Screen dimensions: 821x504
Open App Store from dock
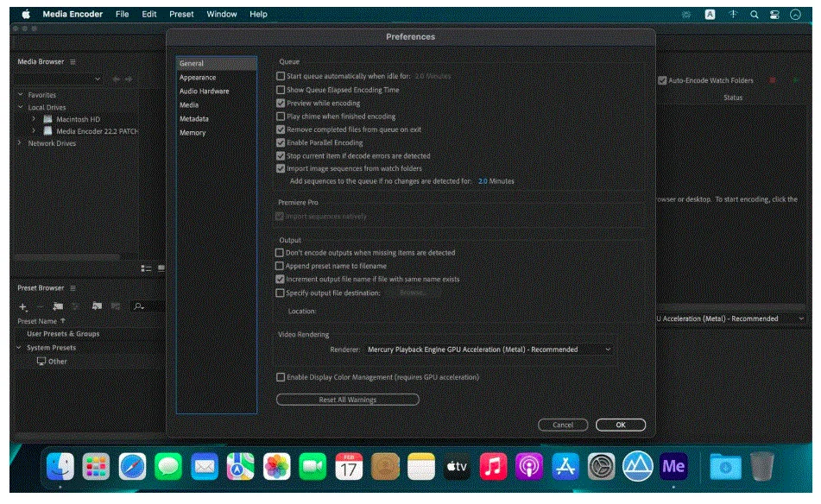[565, 467]
